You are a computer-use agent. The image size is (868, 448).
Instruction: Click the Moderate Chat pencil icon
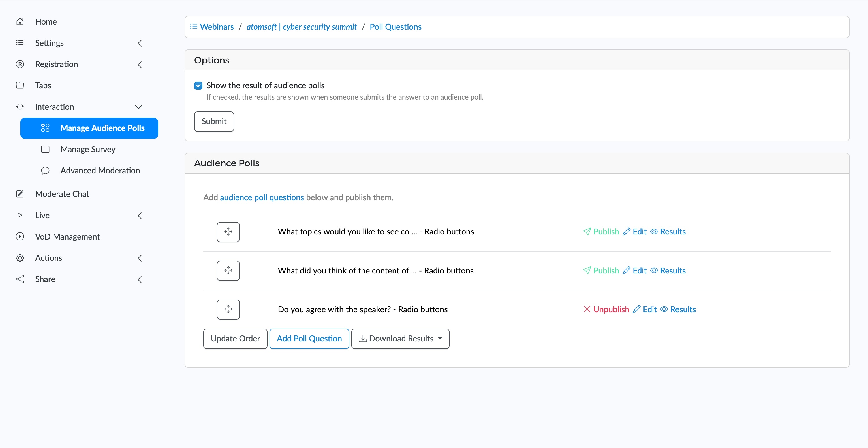[x=20, y=194]
